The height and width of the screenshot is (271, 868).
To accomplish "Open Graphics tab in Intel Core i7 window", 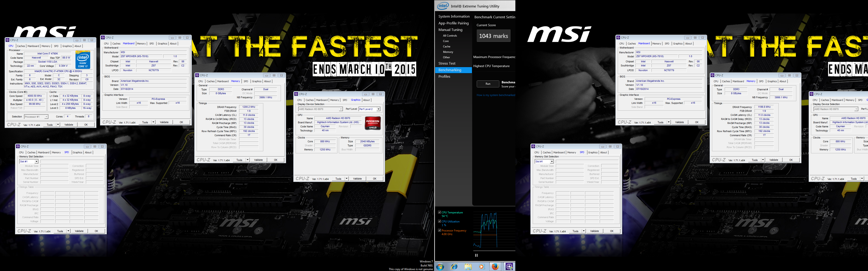I will (67, 46).
